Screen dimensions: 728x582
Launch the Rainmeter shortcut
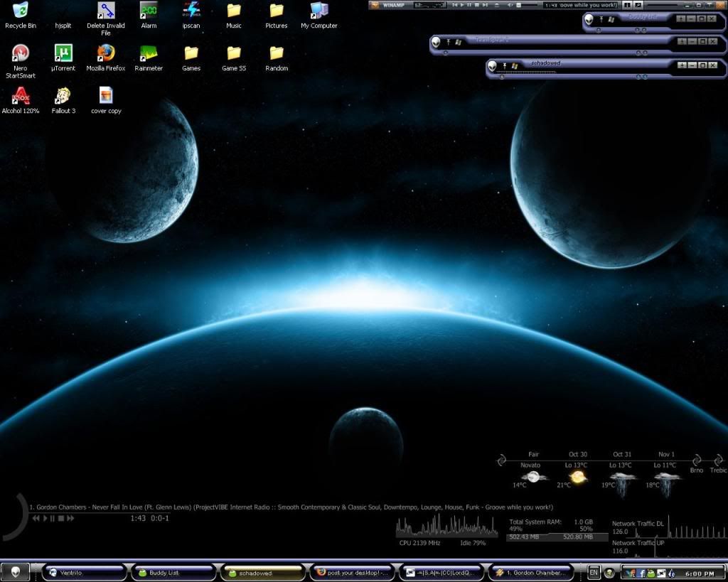(x=149, y=58)
